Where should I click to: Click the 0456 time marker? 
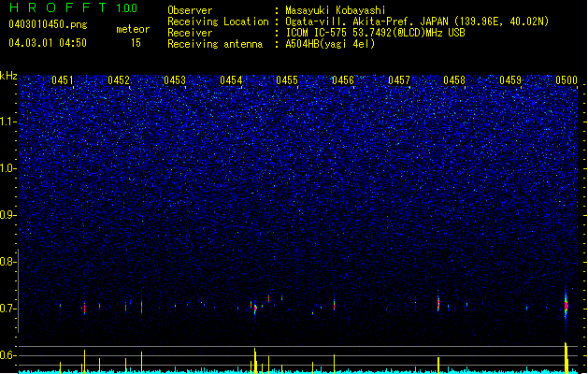point(343,80)
